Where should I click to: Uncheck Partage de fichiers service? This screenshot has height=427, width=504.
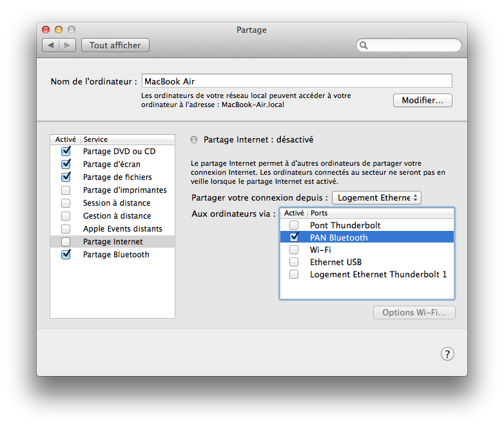pyautogui.click(x=66, y=177)
